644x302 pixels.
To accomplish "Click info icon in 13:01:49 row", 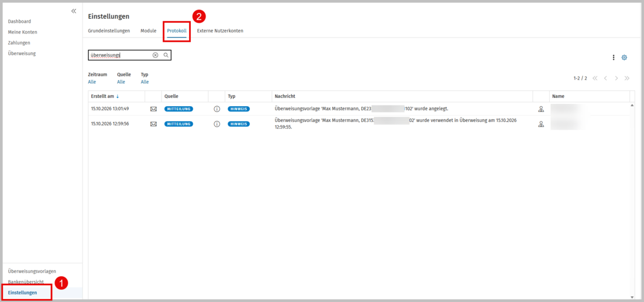I will pyautogui.click(x=217, y=109).
